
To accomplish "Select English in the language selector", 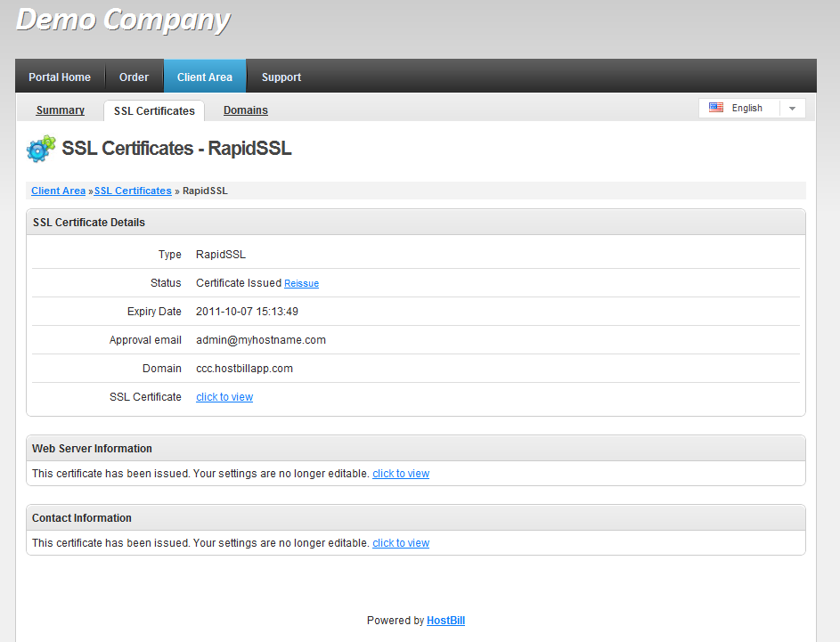I will (746, 108).
